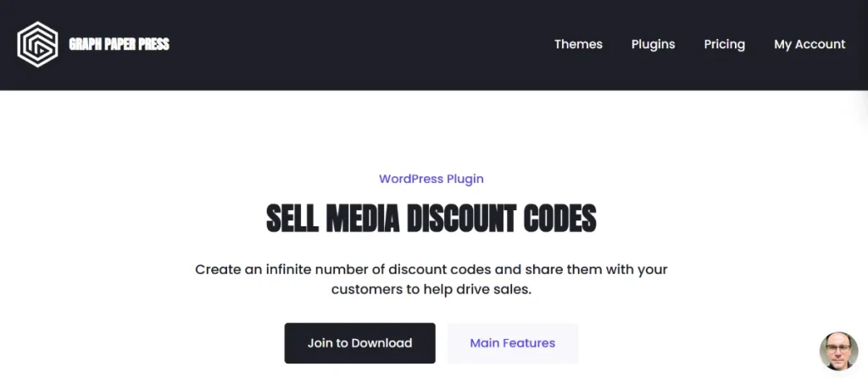
Task: Click the Graph Paper Press wordmark text
Action: pyautogui.click(x=119, y=44)
